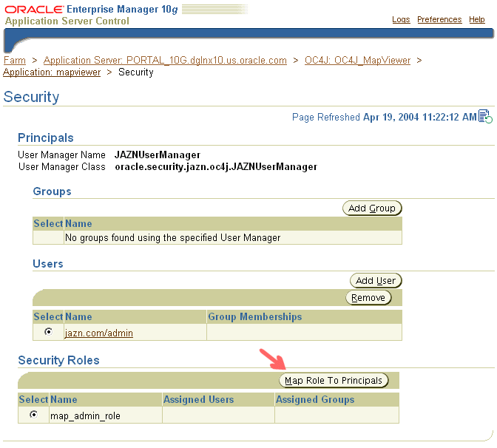Select the jazn.com/admin user radio button
The image size is (497, 448).
[48, 332]
